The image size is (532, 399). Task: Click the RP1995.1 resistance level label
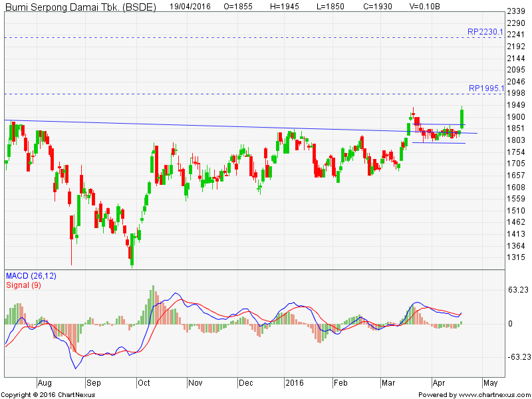click(485, 88)
